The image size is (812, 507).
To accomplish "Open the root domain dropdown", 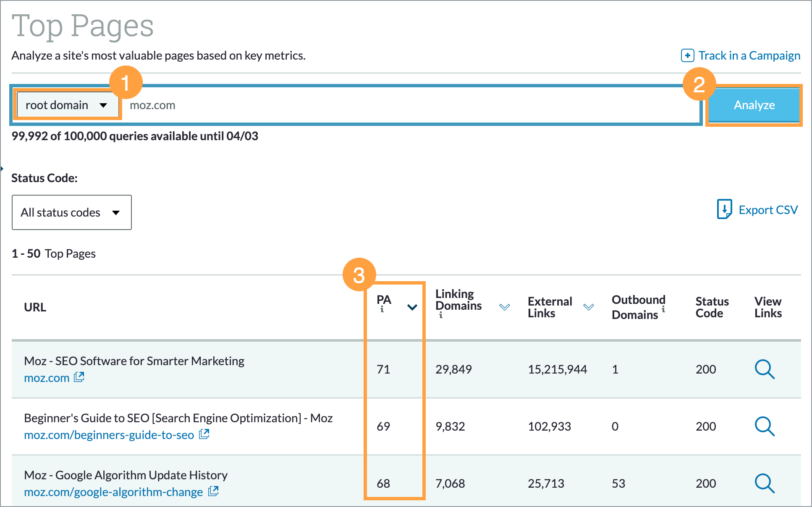I will point(67,105).
